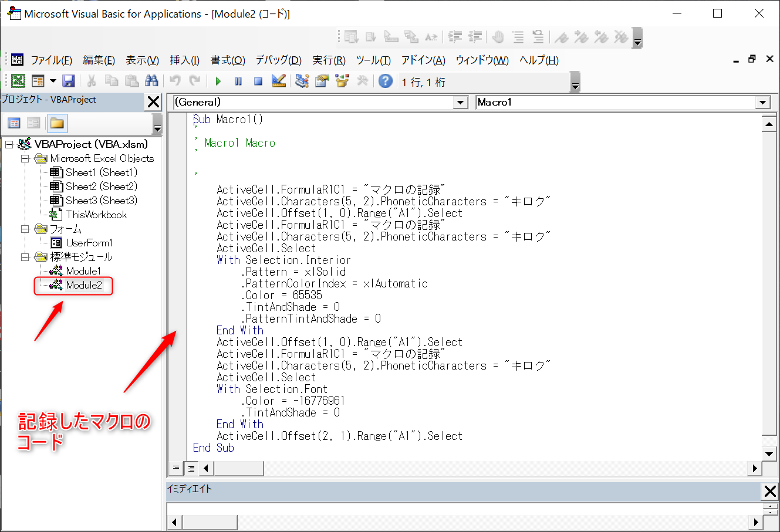780x532 pixels.
Task: Click the Reset (stop) square icon
Action: (258, 81)
